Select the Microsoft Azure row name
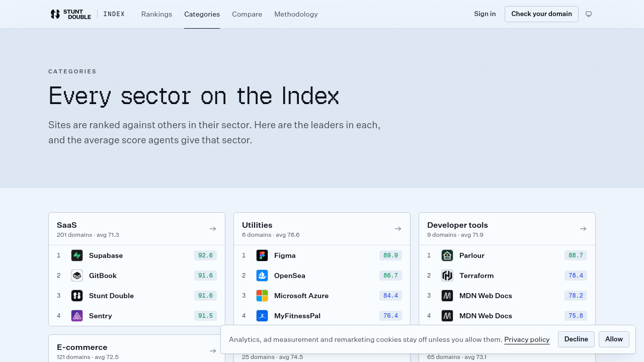Viewport: 644px width, 362px height. coord(301,296)
